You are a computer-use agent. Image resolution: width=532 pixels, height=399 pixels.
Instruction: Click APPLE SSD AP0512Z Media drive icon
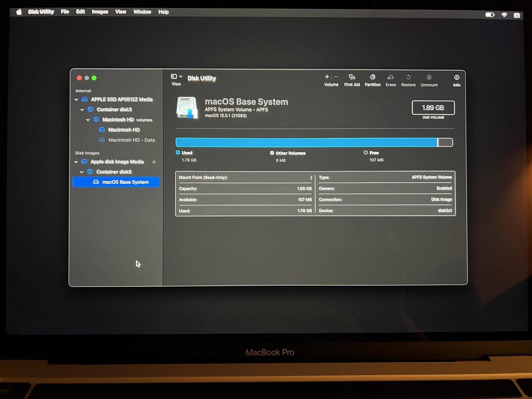coord(85,99)
